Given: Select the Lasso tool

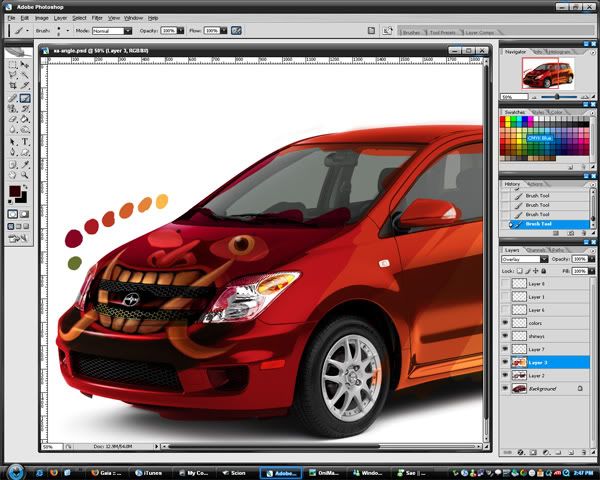Looking at the screenshot, I should pyautogui.click(x=13, y=75).
